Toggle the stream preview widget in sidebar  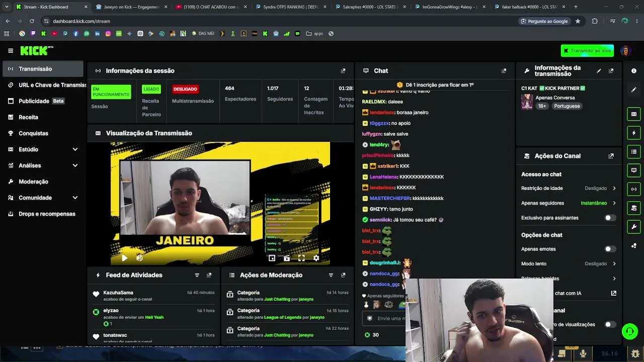(x=634, y=114)
